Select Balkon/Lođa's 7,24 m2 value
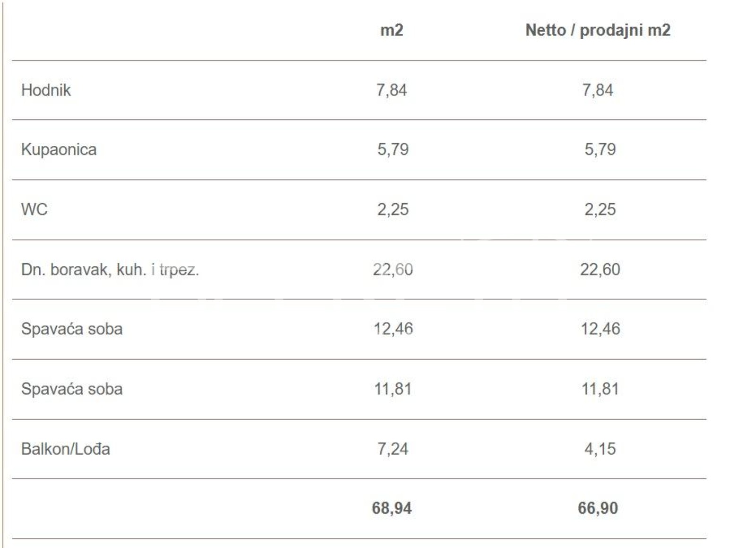Viewport: 756px width, 548px height. coord(392,449)
